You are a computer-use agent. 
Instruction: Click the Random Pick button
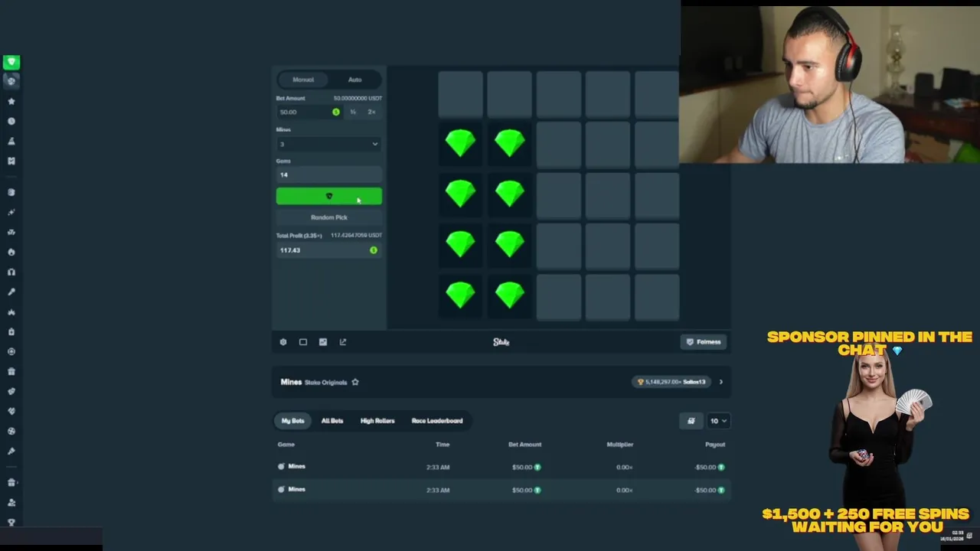(x=328, y=217)
